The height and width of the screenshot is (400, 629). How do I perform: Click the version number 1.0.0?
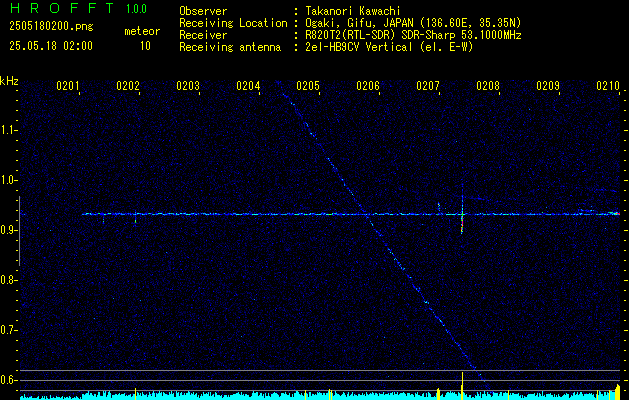tap(136, 8)
